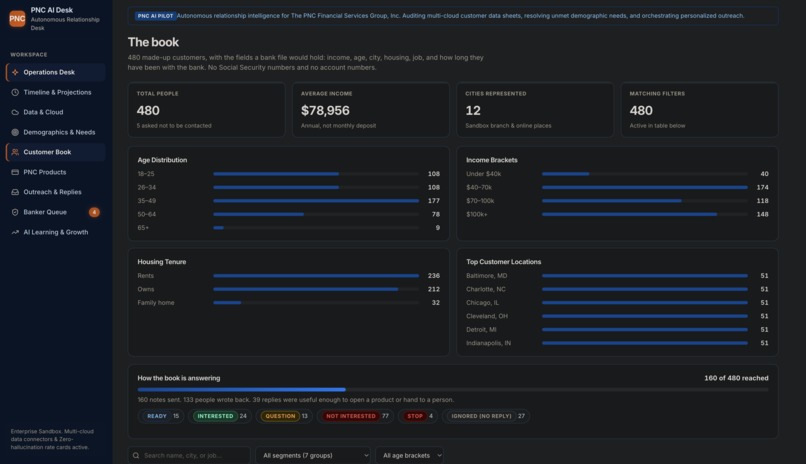The width and height of the screenshot is (806, 464).
Task: Click 'Baltimore, MD' in Top Customer Locations
Action: (x=487, y=276)
